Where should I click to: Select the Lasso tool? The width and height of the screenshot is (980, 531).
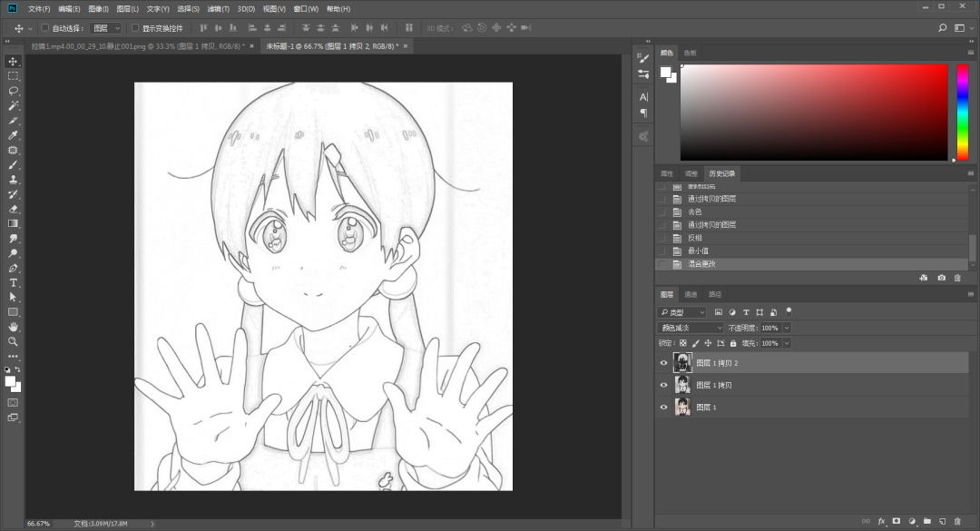pos(13,91)
